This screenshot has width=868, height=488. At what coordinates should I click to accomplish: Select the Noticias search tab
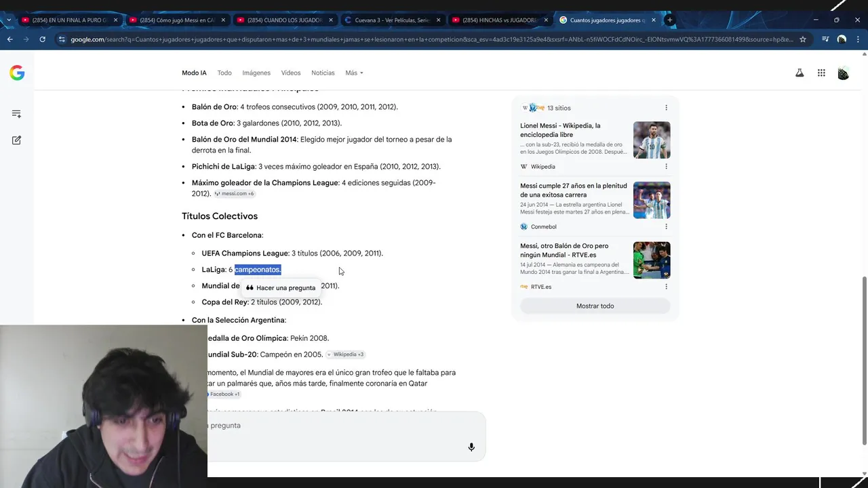[x=323, y=73]
